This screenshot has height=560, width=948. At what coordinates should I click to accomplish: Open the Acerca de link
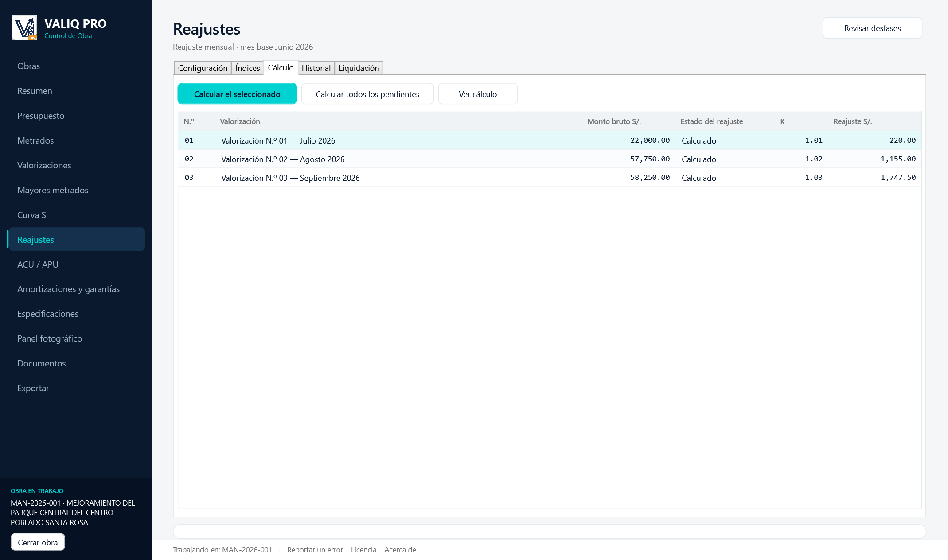(400, 550)
